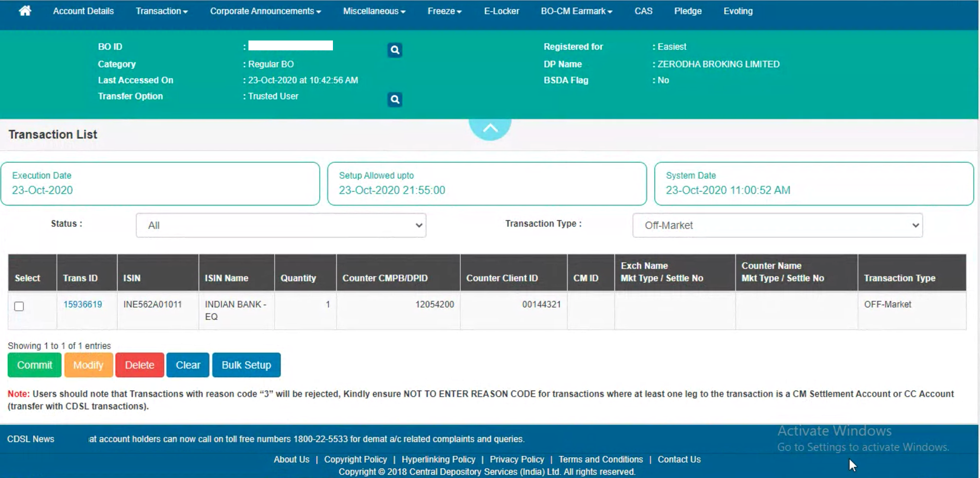980x478 pixels.
Task: Change Transaction Type from Off-Market dropdown
Action: [777, 225]
